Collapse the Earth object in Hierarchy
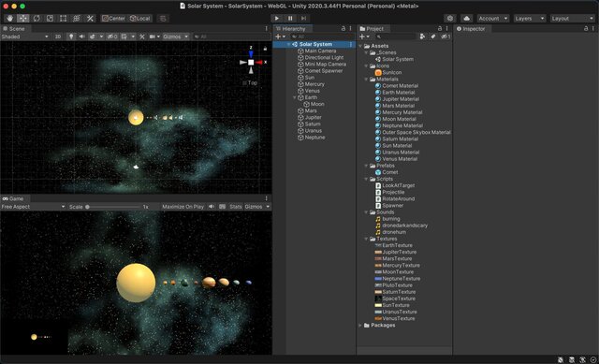 294,97
